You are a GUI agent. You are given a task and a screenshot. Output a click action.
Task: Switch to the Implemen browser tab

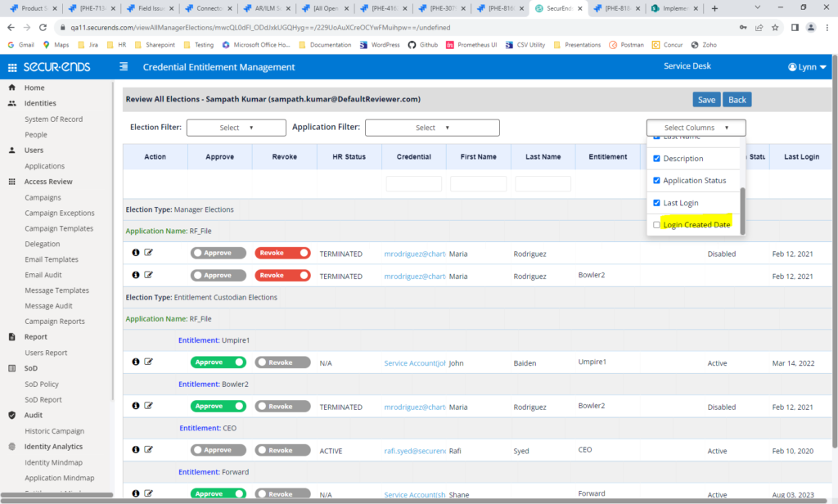(674, 8)
